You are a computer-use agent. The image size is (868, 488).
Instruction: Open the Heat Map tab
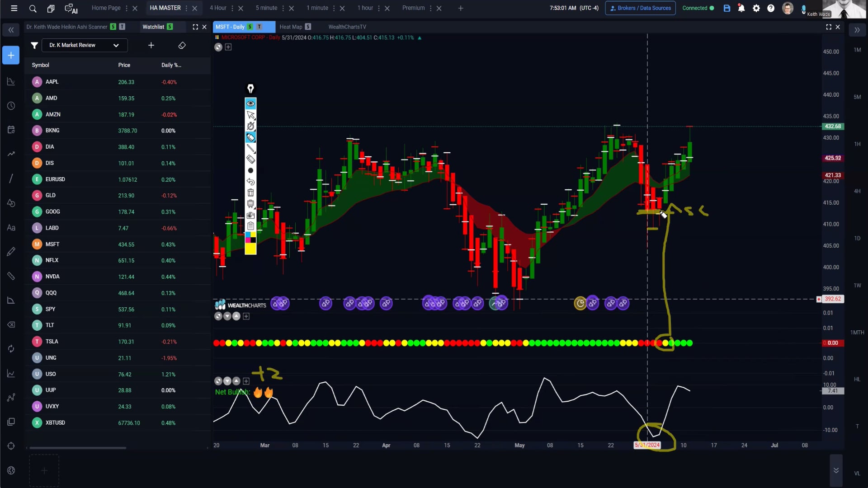291,27
